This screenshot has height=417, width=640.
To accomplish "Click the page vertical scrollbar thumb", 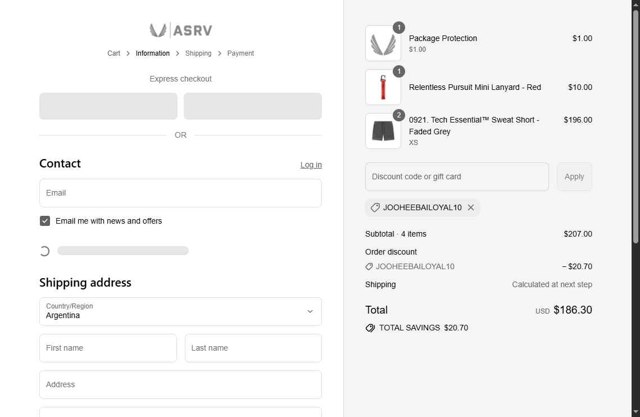I will tap(636, 126).
